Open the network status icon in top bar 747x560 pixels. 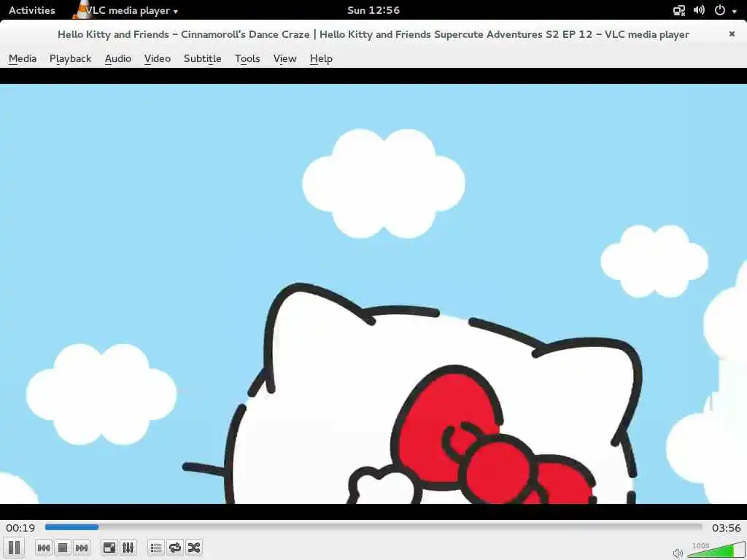[679, 10]
